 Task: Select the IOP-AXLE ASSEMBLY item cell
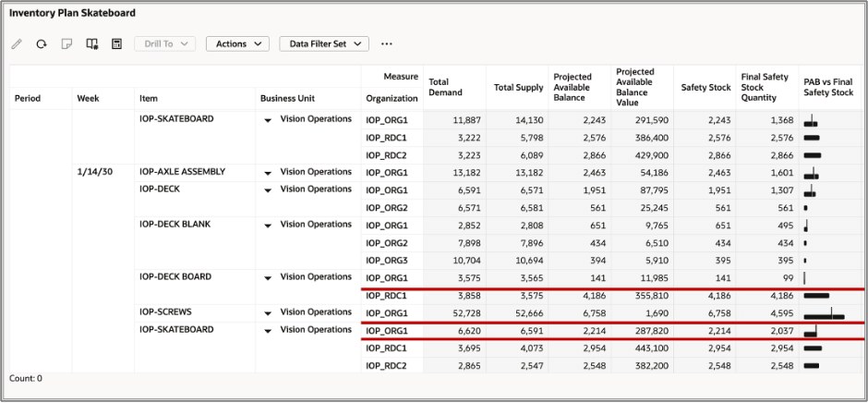[x=182, y=172]
